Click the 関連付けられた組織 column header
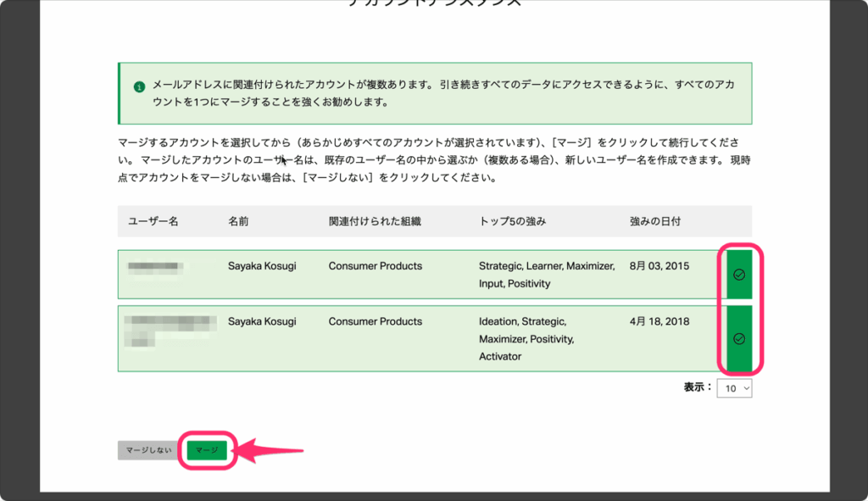Viewport: 868px width, 501px height. point(375,221)
